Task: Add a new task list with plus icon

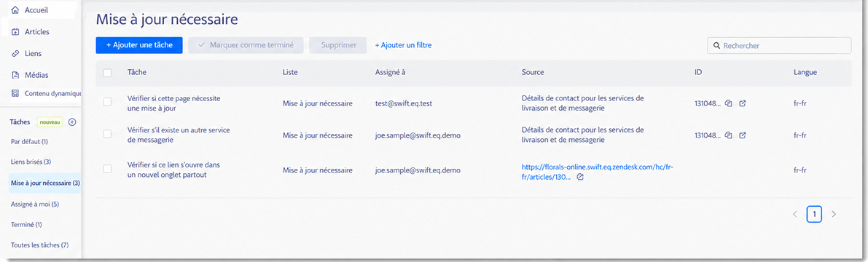Action: 72,122
